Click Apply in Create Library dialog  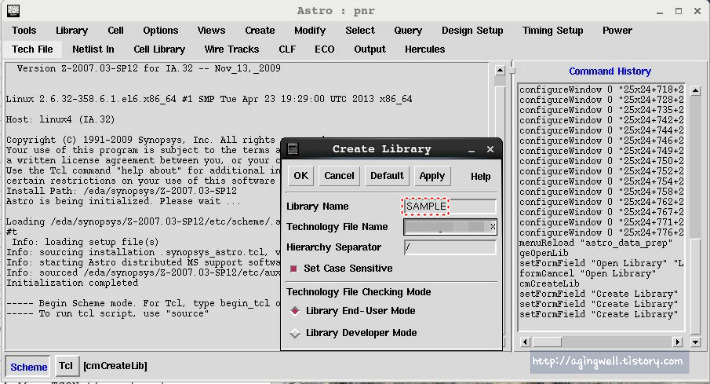click(x=432, y=176)
